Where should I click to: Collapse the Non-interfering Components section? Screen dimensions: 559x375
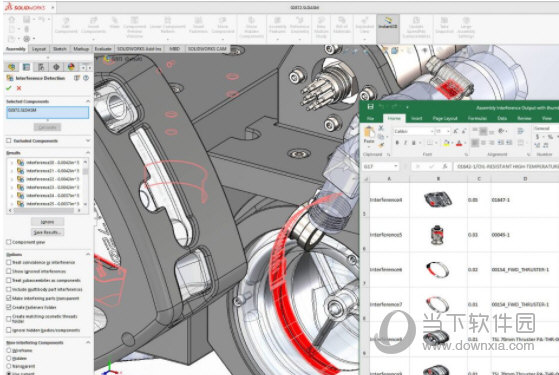(88, 342)
